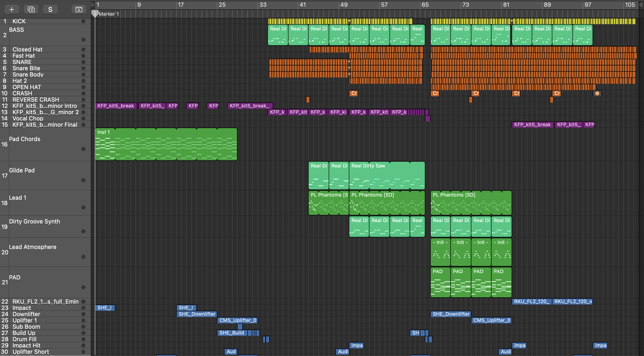The width and height of the screenshot is (644, 356).
Task: Toggle the Lead Atmosphere track enable dot
Action: [x=83, y=257]
